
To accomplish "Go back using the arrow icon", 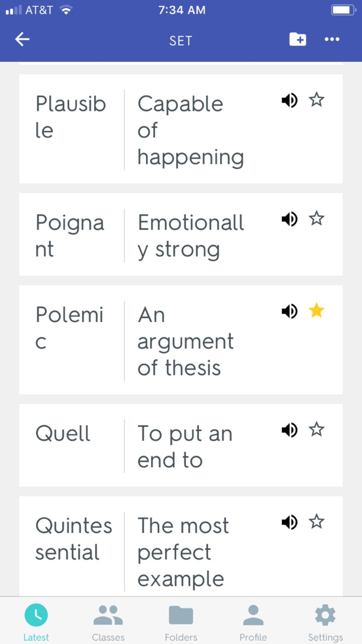I will pyautogui.click(x=22, y=39).
